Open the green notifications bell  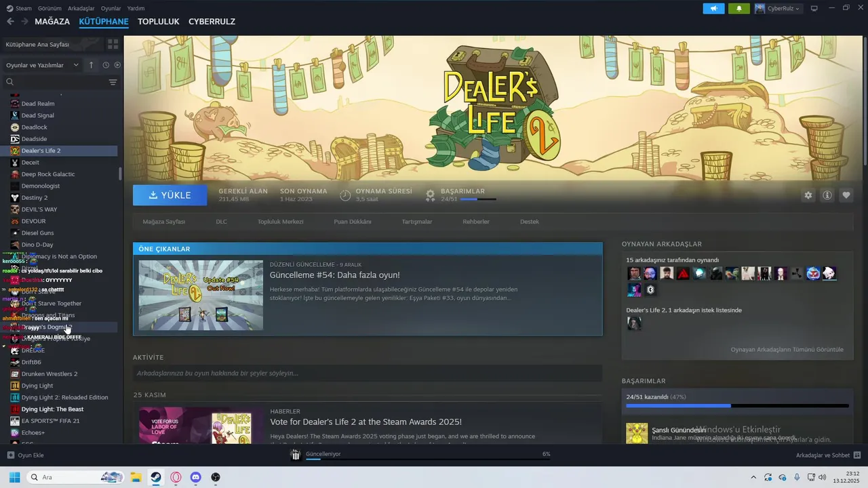tap(738, 8)
